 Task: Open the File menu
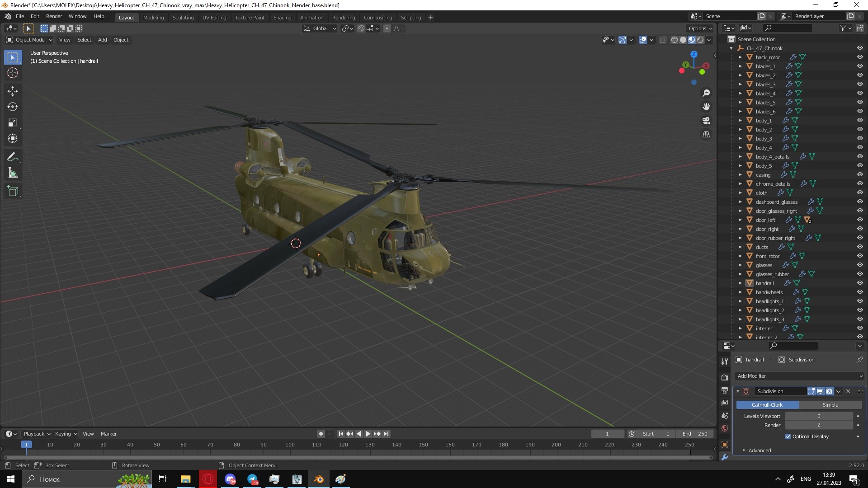pos(20,16)
